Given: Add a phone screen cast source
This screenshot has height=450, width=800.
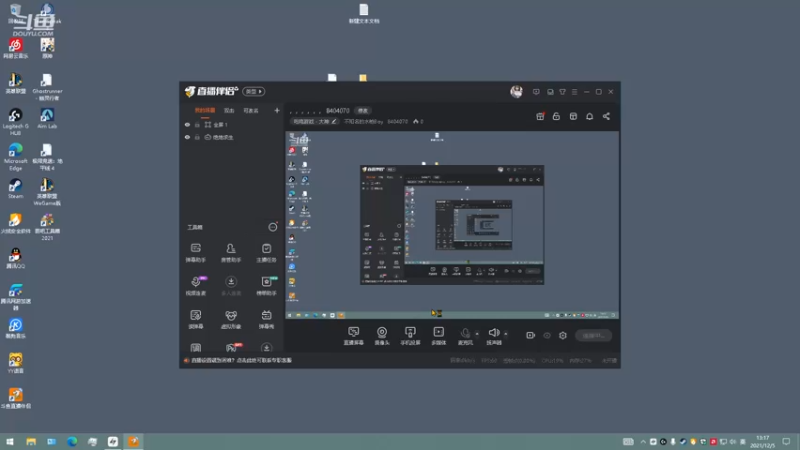Looking at the screenshot, I should coord(410,336).
